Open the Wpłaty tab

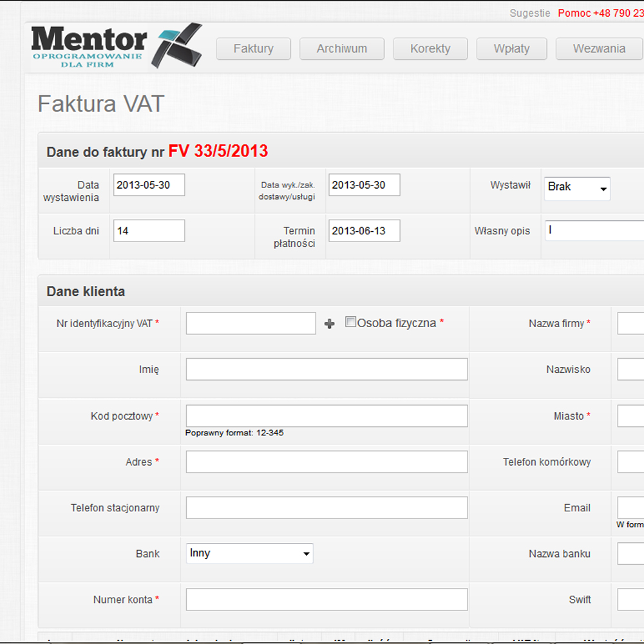[x=511, y=49]
